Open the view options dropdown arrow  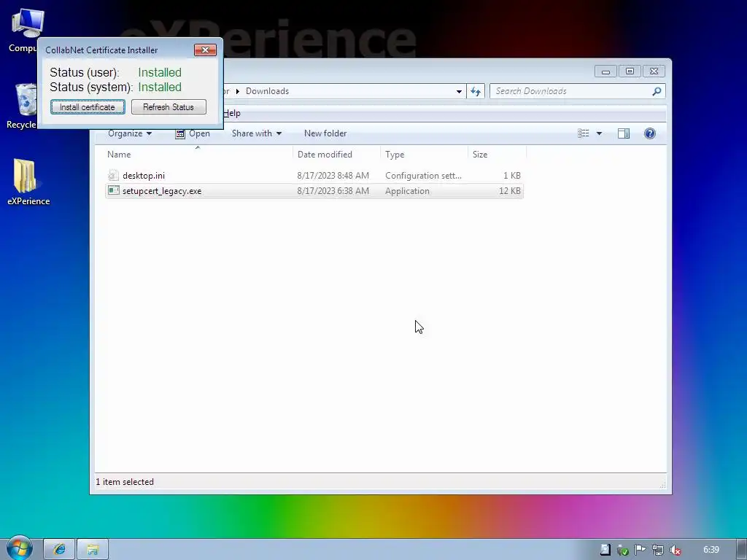[x=599, y=133]
